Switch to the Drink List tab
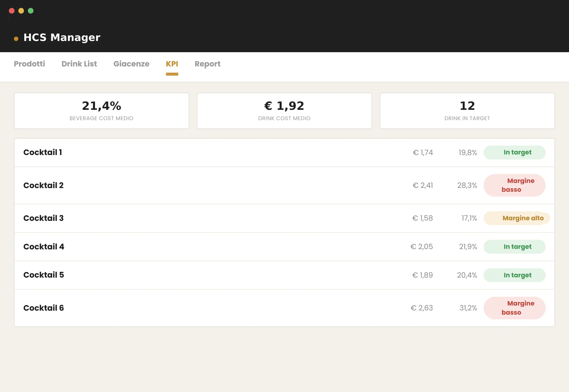569x392 pixels. coord(79,64)
